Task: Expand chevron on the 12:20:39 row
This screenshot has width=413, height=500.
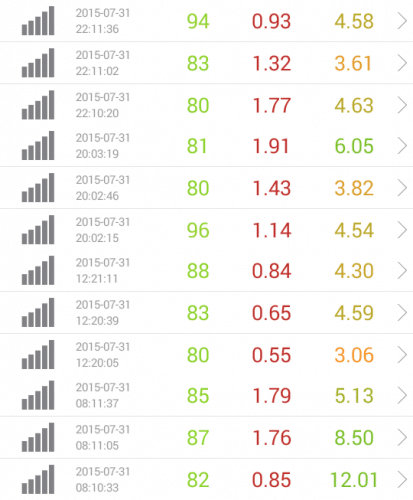Action: [x=402, y=313]
